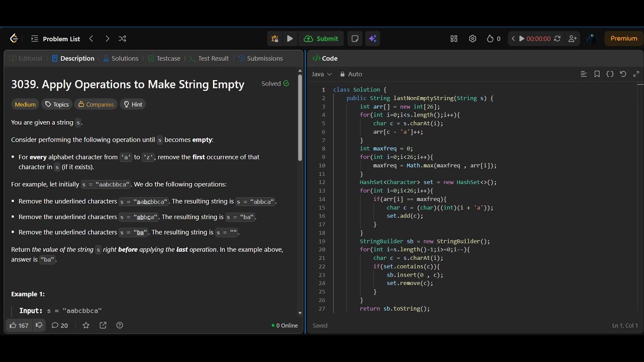This screenshot has width=644, height=362.
Task: Click the Saved status text
Action: tap(320, 325)
